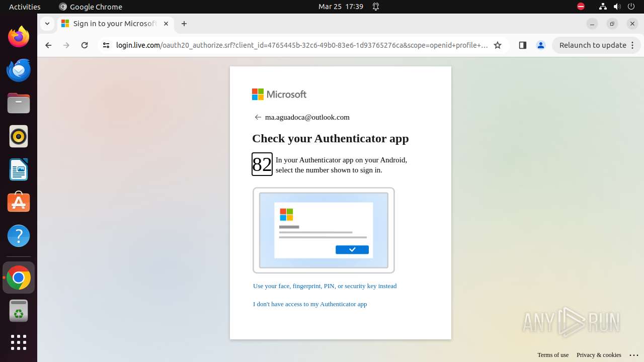Click the notification bell in top bar
Image resolution: width=644 pixels, height=362 pixels.
pyautogui.click(x=376, y=7)
